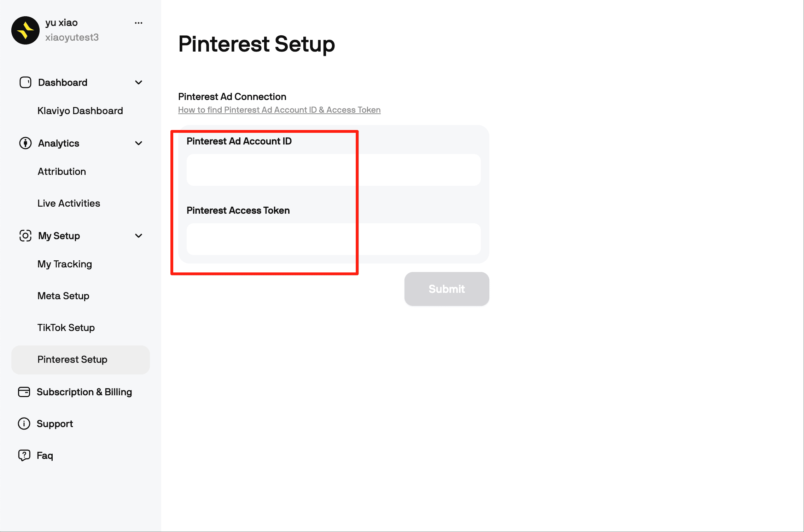804x532 pixels.
Task: Open the Attribution page
Action: [x=62, y=171]
